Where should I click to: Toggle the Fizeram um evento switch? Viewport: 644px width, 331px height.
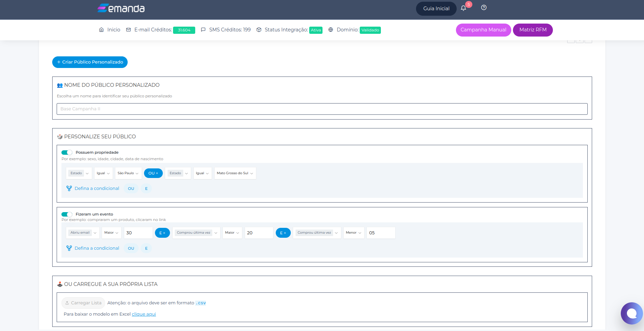(x=67, y=214)
